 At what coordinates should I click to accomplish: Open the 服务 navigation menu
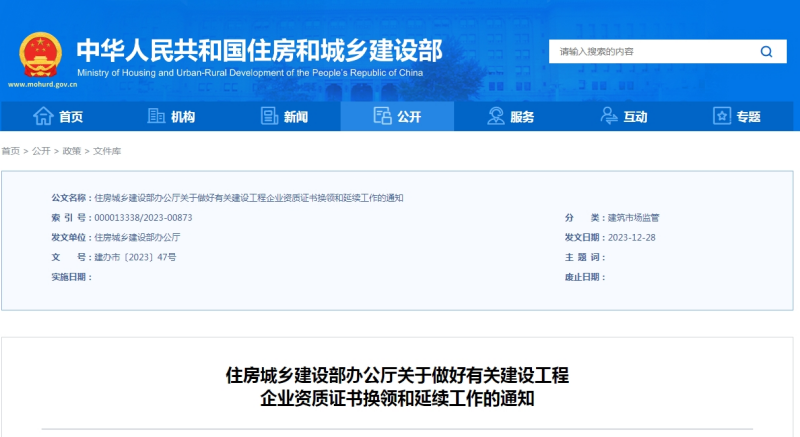tap(522, 117)
